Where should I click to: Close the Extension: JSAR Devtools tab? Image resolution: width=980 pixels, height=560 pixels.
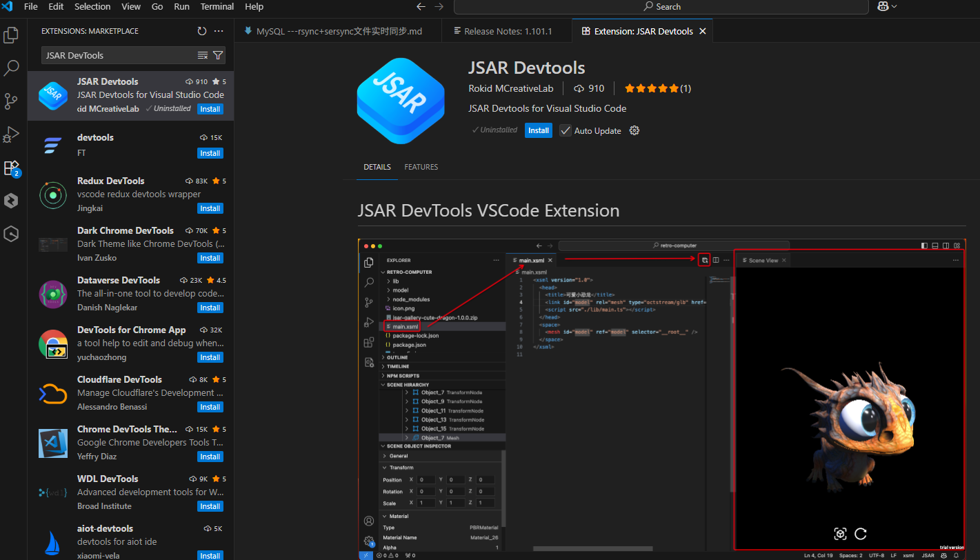click(703, 31)
